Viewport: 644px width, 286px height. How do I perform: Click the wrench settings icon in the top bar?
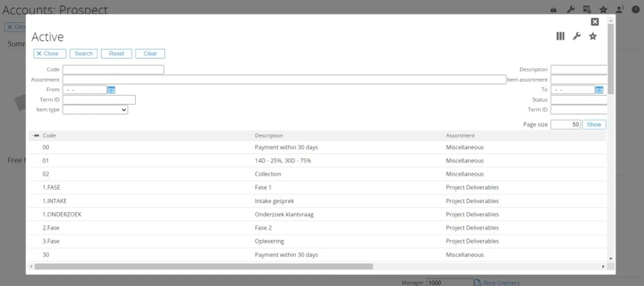[571, 9]
